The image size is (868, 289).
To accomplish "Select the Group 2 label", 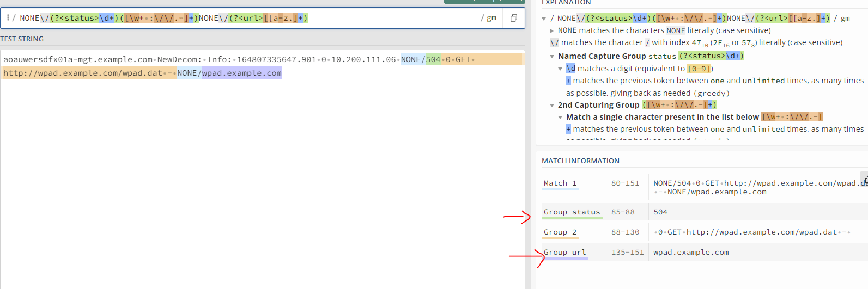I will pos(560,232).
